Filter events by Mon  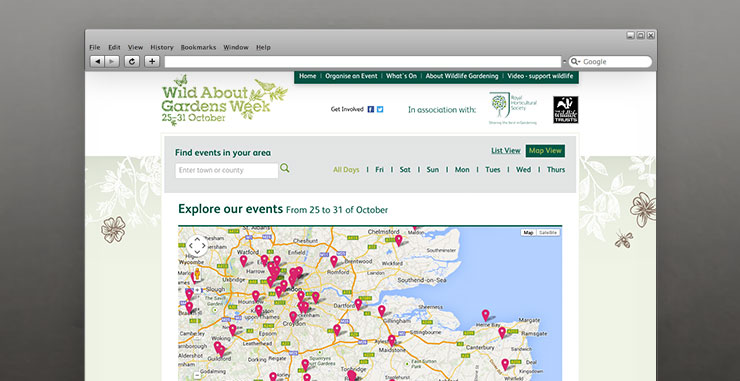(462, 169)
